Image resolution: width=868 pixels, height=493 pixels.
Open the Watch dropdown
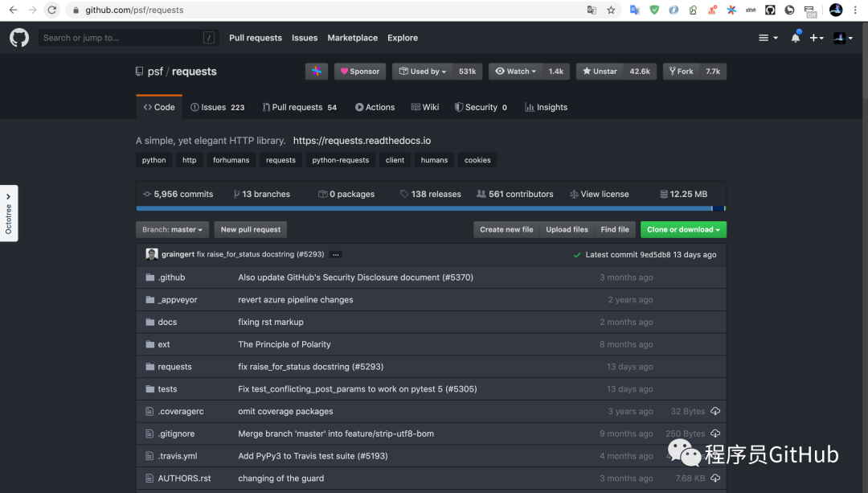[x=515, y=72]
